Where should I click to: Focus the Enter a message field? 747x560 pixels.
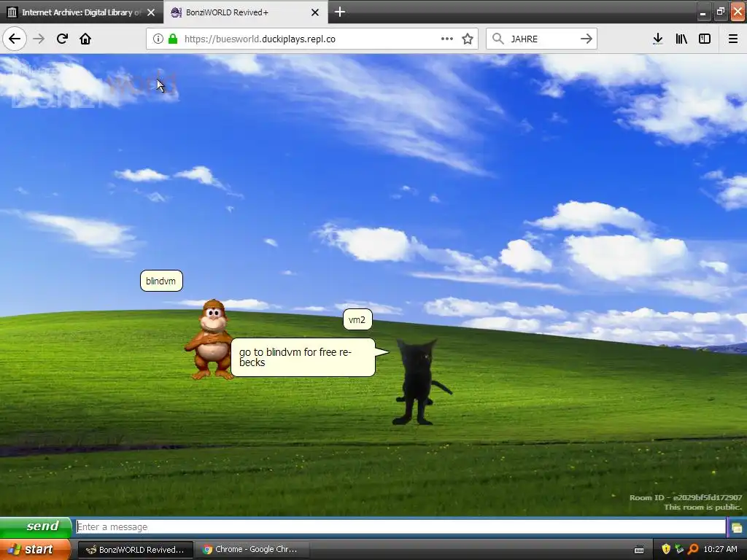(400, 526)
